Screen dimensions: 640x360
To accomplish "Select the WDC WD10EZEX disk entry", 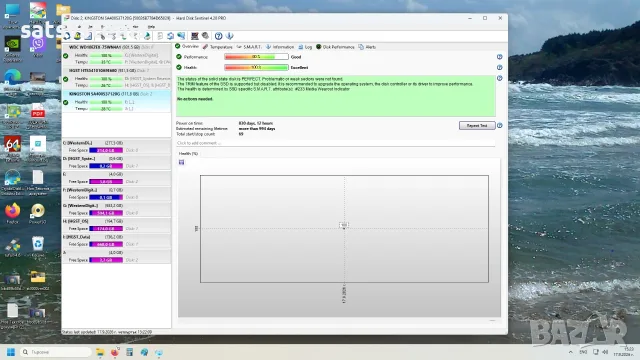I will 116,54.
